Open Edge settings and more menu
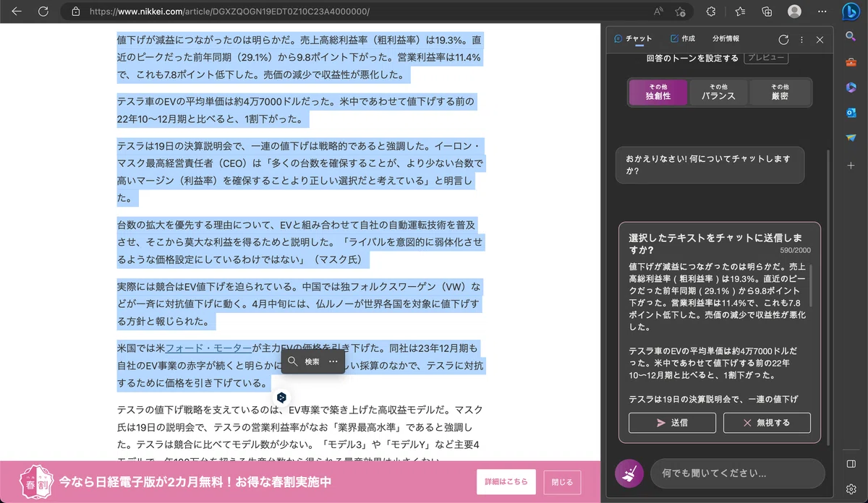This screenshot has height=503, width=868. pos(822,12)
